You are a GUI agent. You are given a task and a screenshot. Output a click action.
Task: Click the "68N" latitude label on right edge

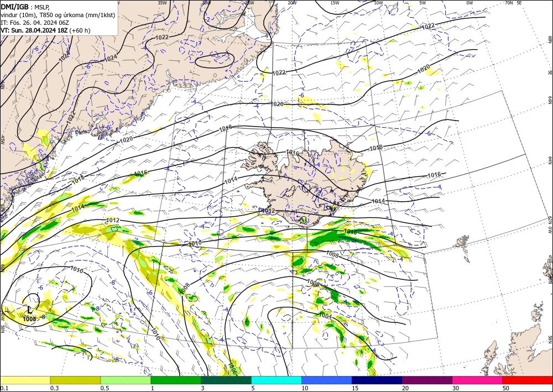(550, 39)
